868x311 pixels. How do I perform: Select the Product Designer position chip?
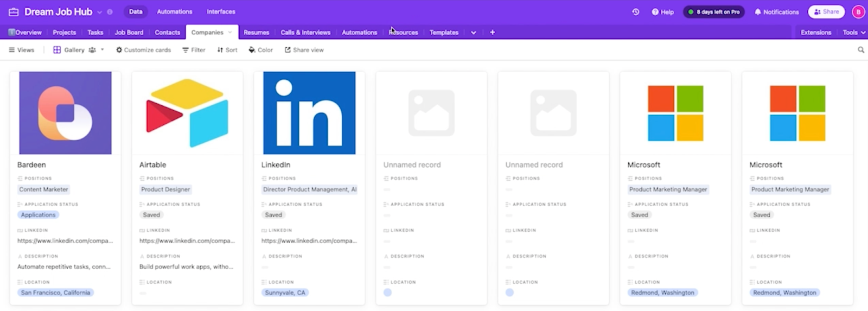tap(165, 189)
